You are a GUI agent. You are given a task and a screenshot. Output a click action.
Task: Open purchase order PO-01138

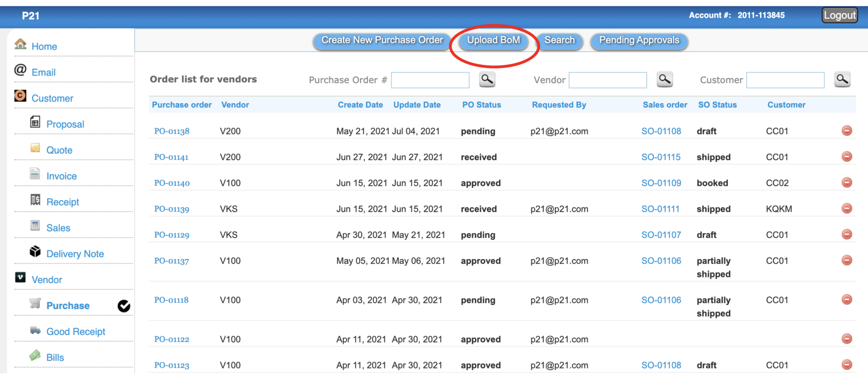click(x=172, y=131)
